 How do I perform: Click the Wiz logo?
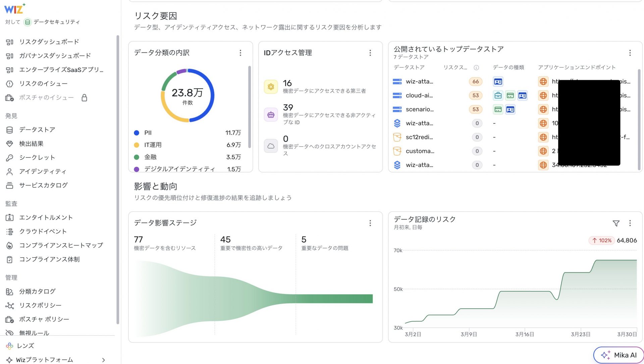pos(14,9)
